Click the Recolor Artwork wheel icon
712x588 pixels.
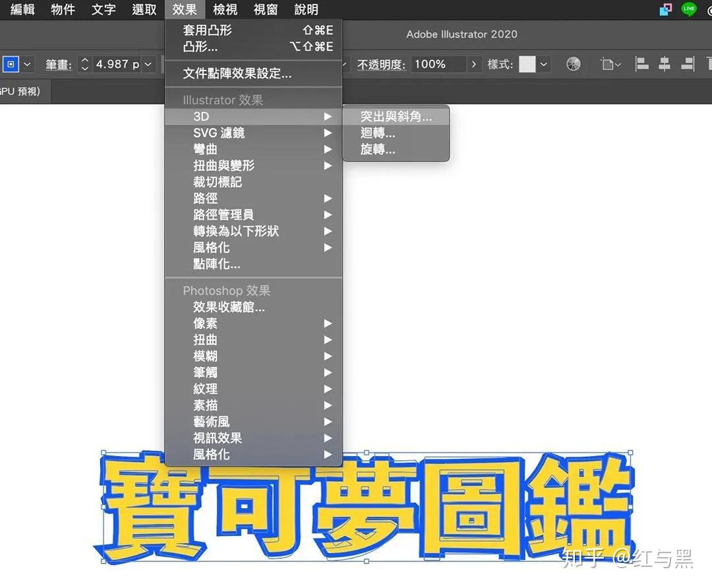(574, 64)
